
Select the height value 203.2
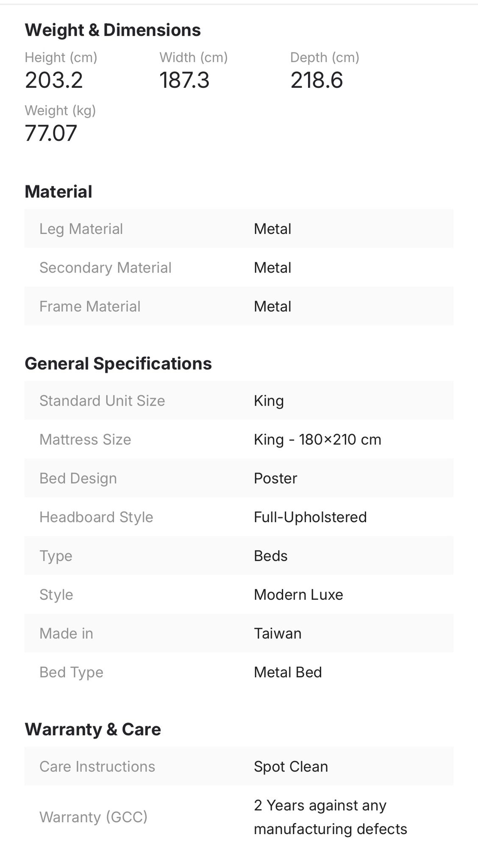pyautogui.click(x=54, y=80)
